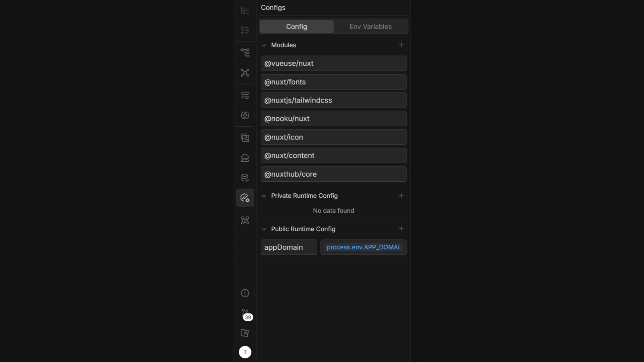Open the database panel icon

click(245, 178)
